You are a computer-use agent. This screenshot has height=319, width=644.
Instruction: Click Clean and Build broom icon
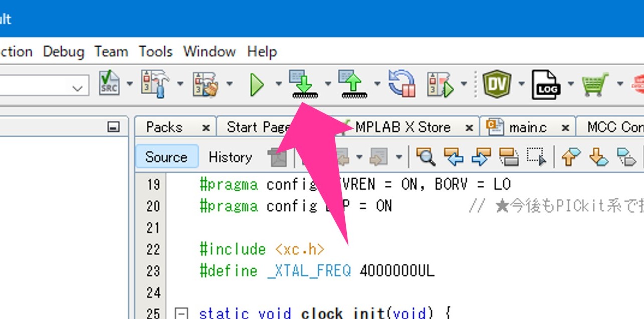pyautogui.click(x=206, y=84)
